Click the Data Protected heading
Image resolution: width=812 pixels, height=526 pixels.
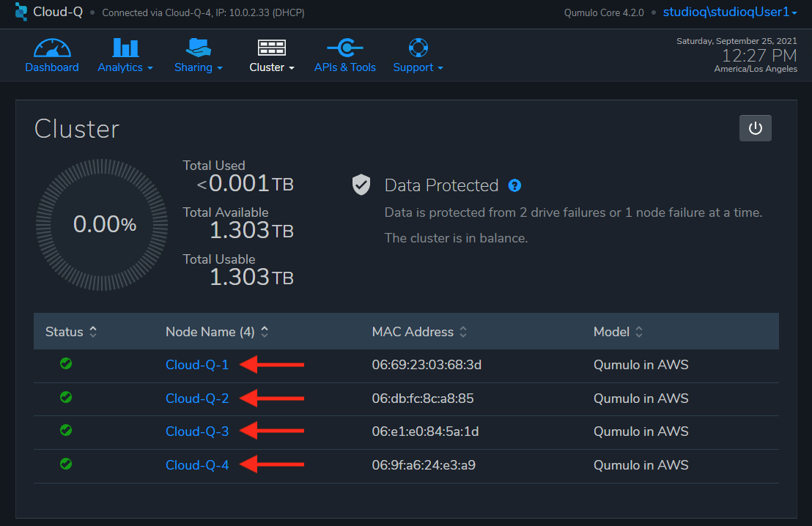click(441, 185)
